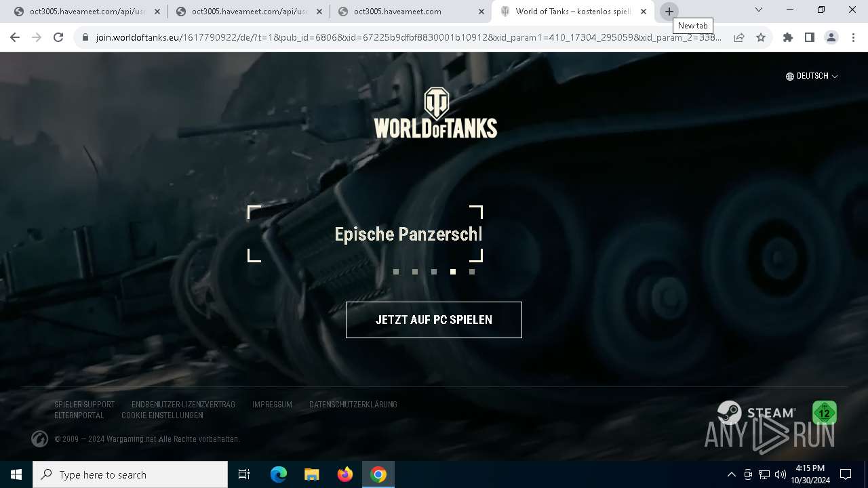Image resolution: width=868 pixels, height=488 pixels.
Task: Close the oct3005.haveameet.com tab
Action: [x=481, y=12]
